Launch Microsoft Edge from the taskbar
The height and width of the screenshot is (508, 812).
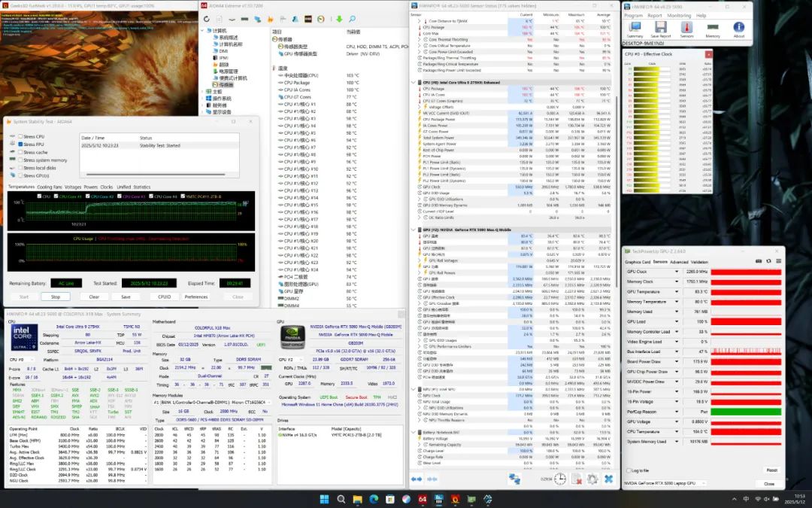pyautogui.click(x=374, y=499)
